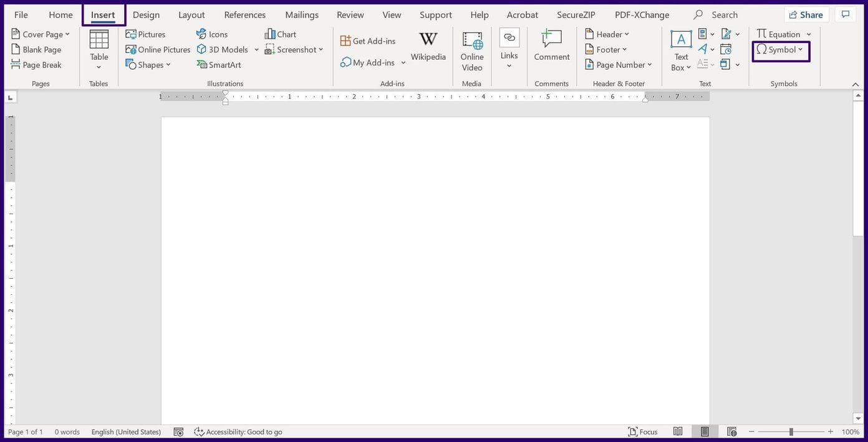Screen dimensions: 868x442
Task: Open the Online Pictures tool
Action: (x=158, y=49)
